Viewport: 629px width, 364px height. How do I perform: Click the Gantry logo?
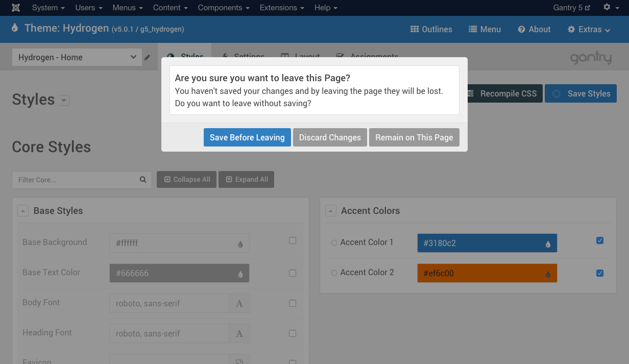coord(591,58)
